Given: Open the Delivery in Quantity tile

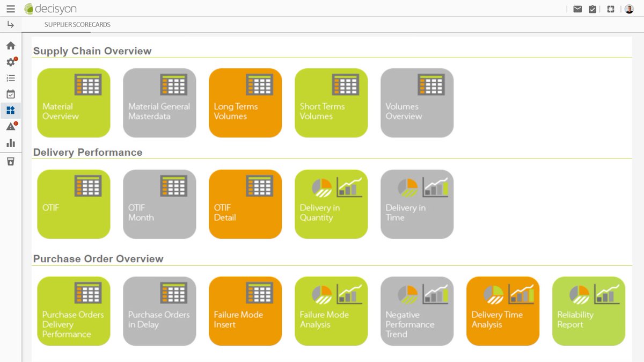Looking at the screenshot, I should [331, 204].
